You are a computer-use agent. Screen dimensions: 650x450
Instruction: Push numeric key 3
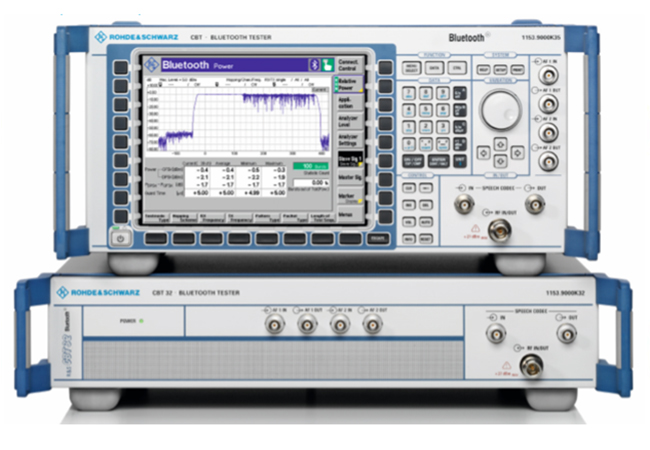pos(443,127)
